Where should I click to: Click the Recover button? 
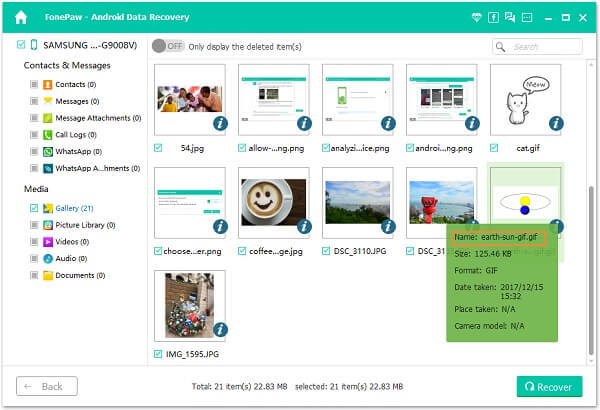(549, 386)
